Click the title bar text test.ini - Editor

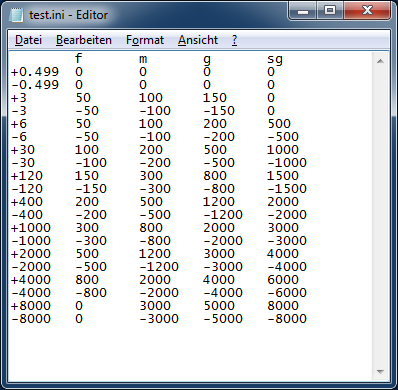tap(68, 15)
